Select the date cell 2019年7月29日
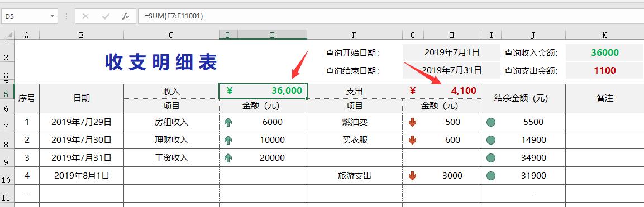The image size is (644, 207). pos(82,122)
